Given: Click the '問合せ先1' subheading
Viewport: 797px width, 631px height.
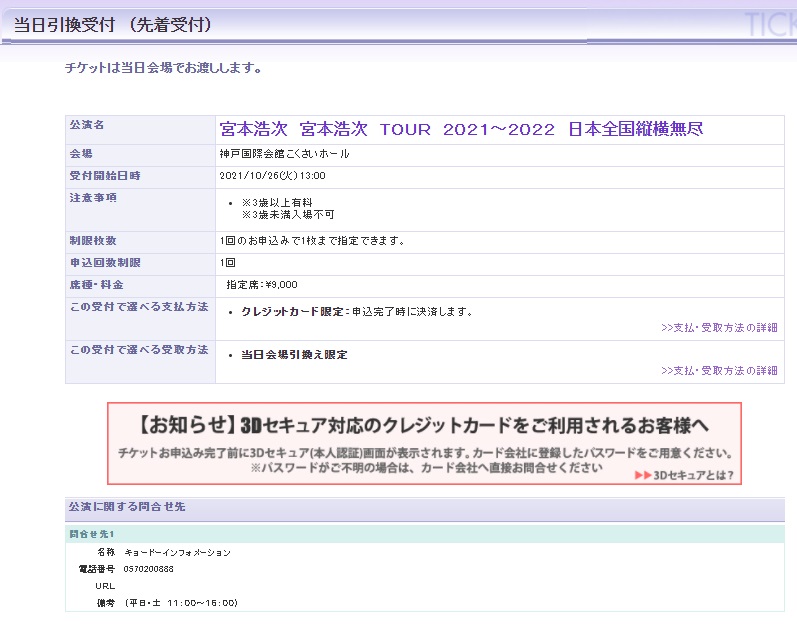Looking at the screenshot, I should (92, 534).
